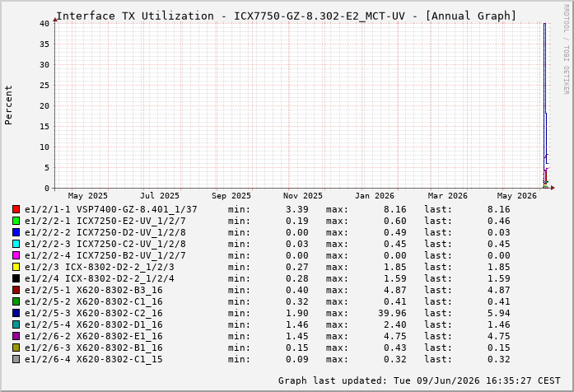Click the teal swatch for X620-8302-D1_16
Viewport: 574px width, 392px height.
coord(16,324)
